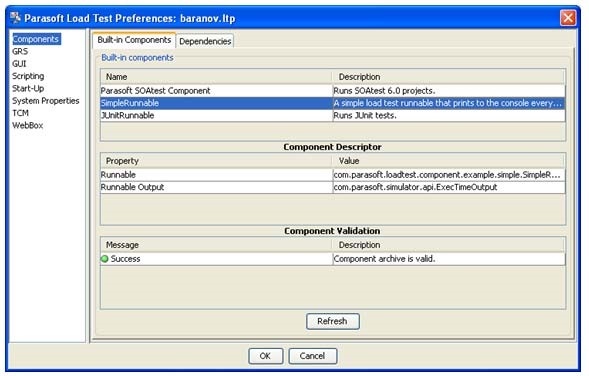
Task: Click the Parasoft app icon in title bar
Action: point(15,17)
